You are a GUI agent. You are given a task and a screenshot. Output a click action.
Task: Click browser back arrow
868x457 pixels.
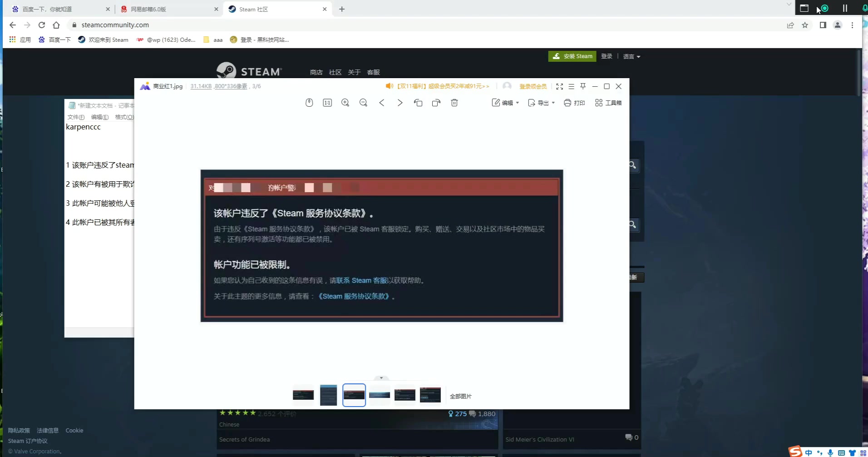click(x=13, y=25)
